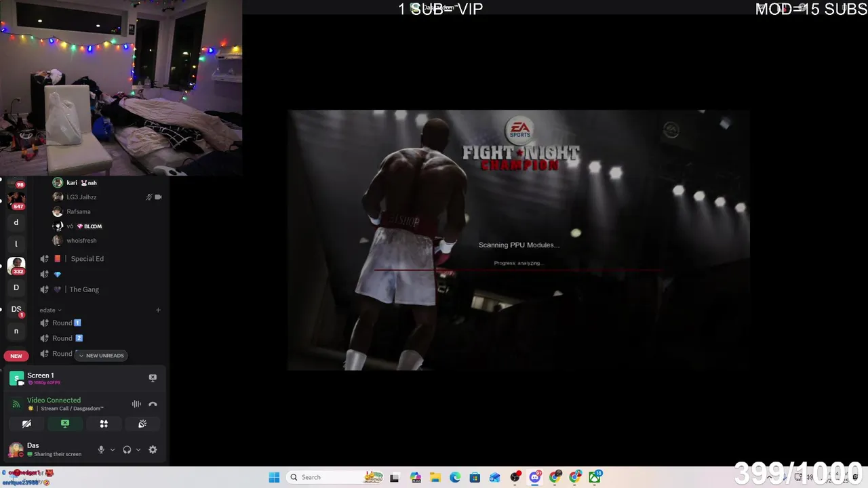Viewport: 868px width, 488px height.
Task: Open Discord user settings gear
Action: [153, 449]
